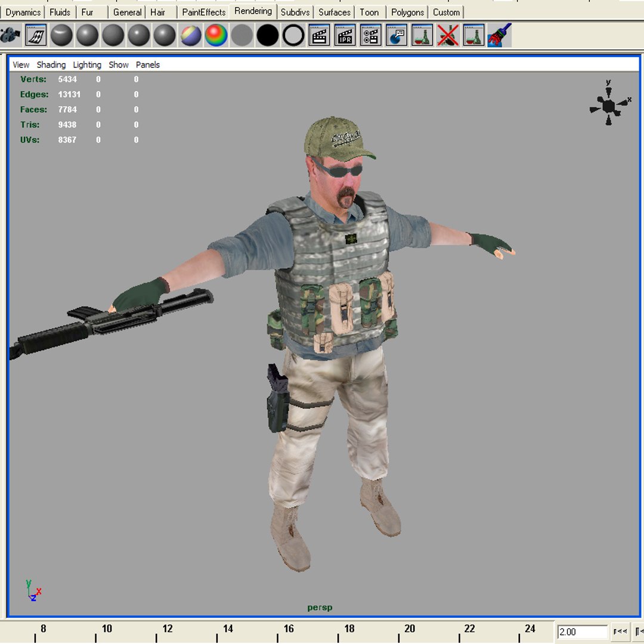Set timeline to frame 20
Viewport: 644px width, 644px height.
point(409,629)
